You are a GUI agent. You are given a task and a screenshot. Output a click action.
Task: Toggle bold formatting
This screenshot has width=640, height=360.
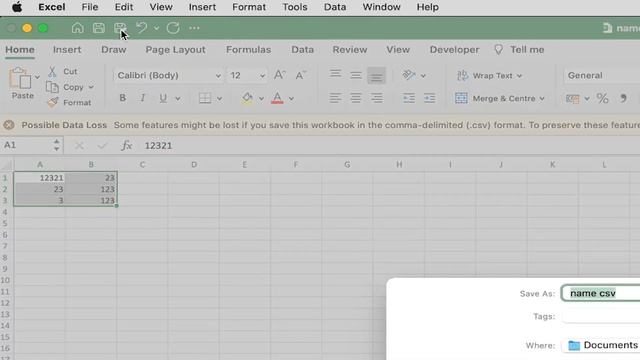[x=122, y=98]
